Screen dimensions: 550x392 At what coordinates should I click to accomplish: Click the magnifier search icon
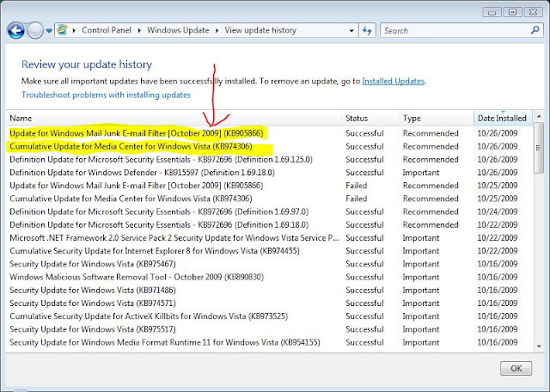click(535, 30)
